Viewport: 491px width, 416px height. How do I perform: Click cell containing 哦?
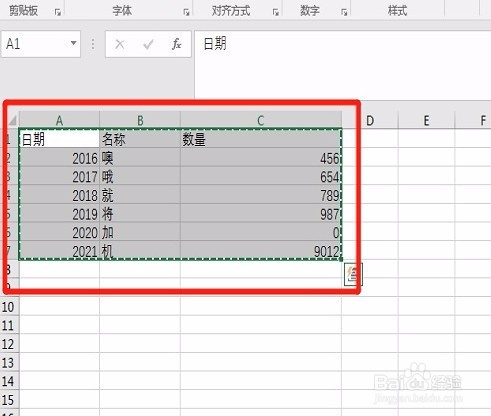point(140,176)
